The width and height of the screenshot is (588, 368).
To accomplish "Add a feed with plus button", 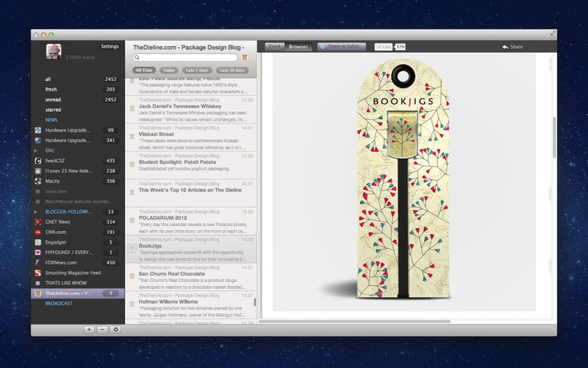I will [x=89, y=329].
